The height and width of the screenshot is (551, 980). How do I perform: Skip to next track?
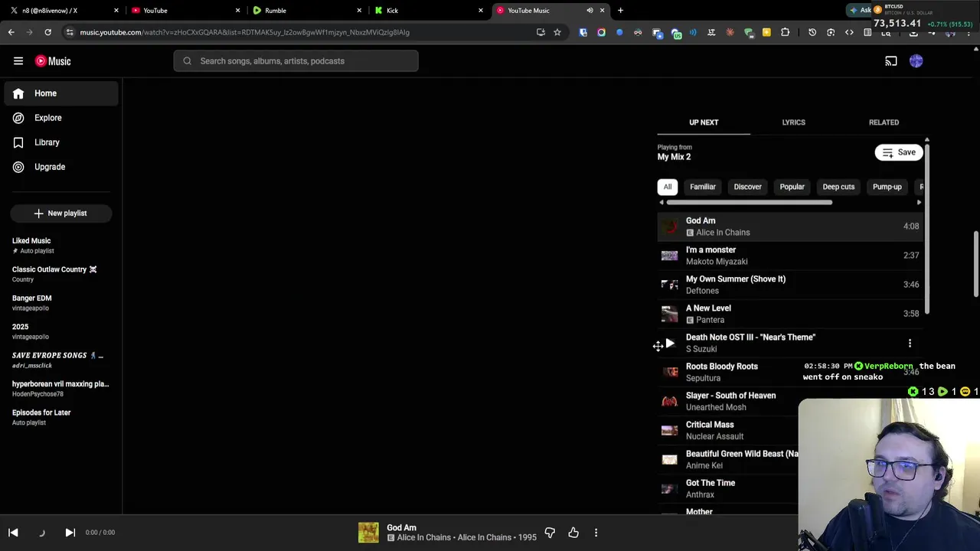[70, 533]
